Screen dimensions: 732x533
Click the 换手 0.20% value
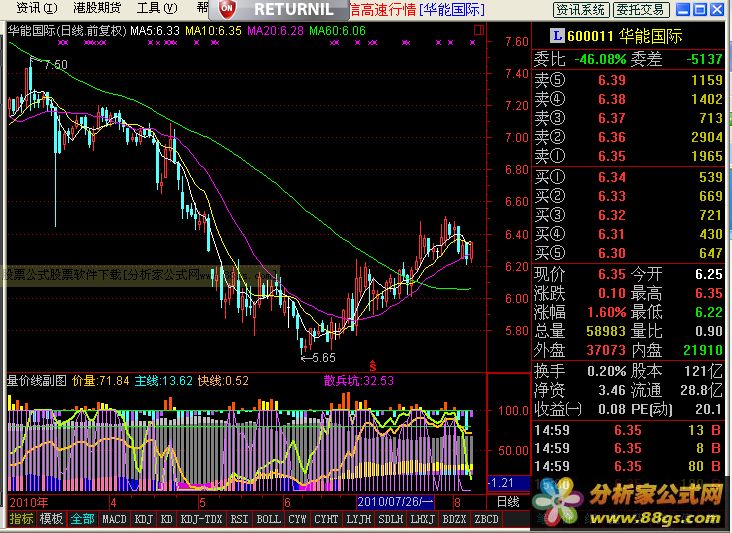(x=606, y=371)
